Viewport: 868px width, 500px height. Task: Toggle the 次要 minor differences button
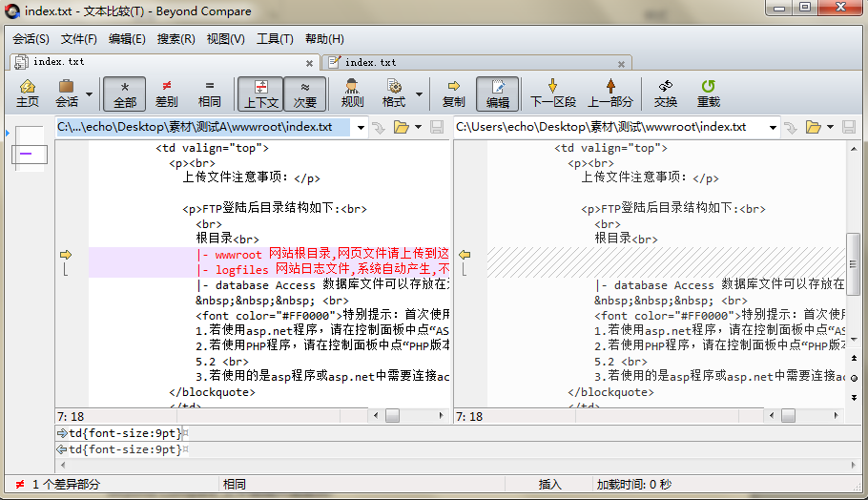tap(304, 94)
